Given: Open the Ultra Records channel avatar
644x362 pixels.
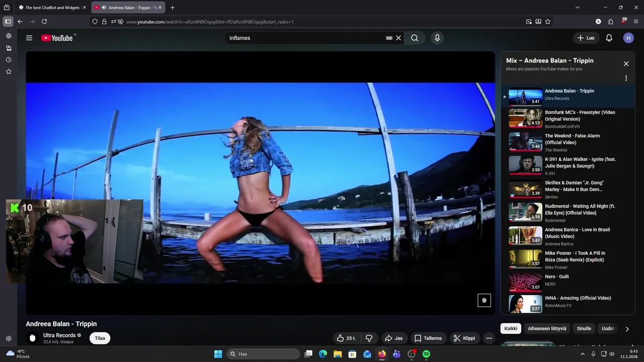Looking at the screenshot, I should click(33, 338).
